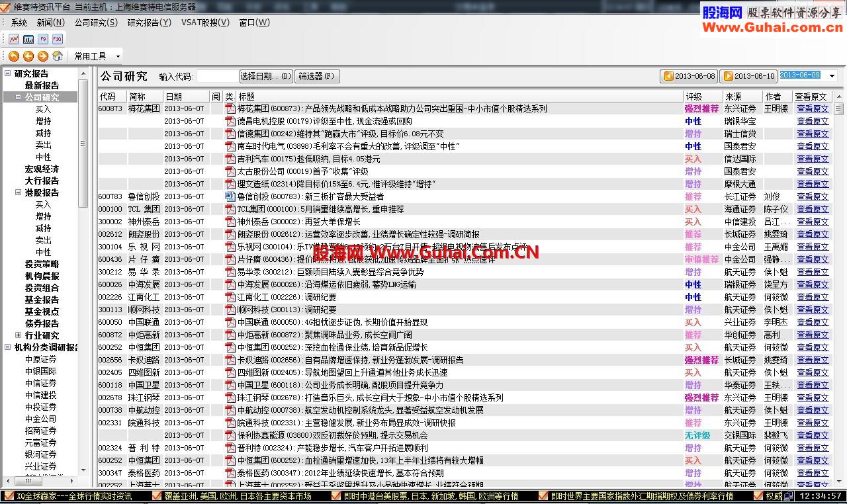Open the 窗口(W) menu
The width and height of the screenshot is (847, 504).
[x=255, y=22]
